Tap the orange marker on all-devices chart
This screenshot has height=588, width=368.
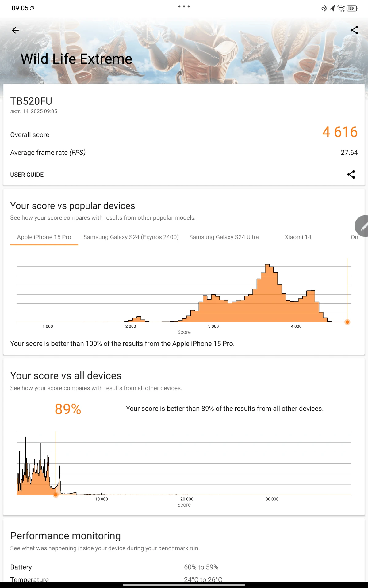56,495
